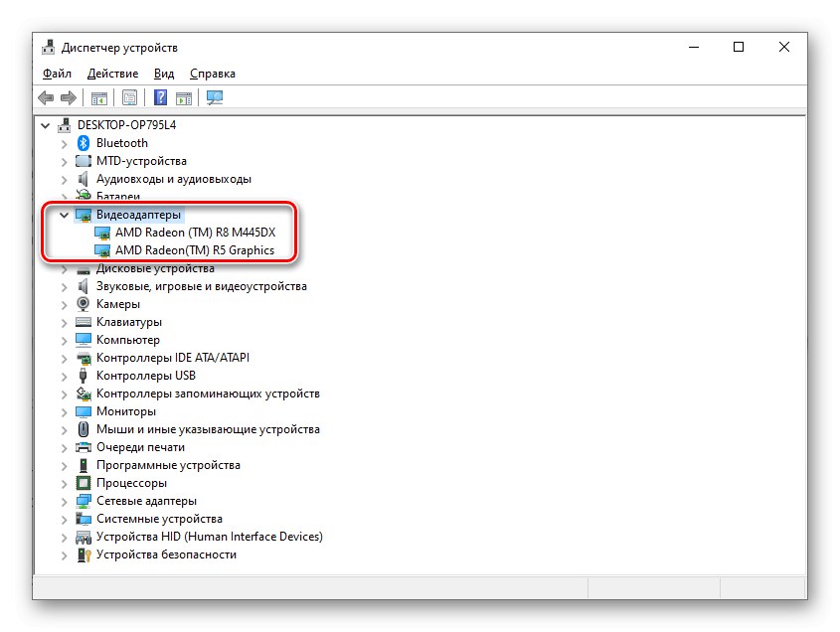Expand the Камеры category chevron

(65, 305)
